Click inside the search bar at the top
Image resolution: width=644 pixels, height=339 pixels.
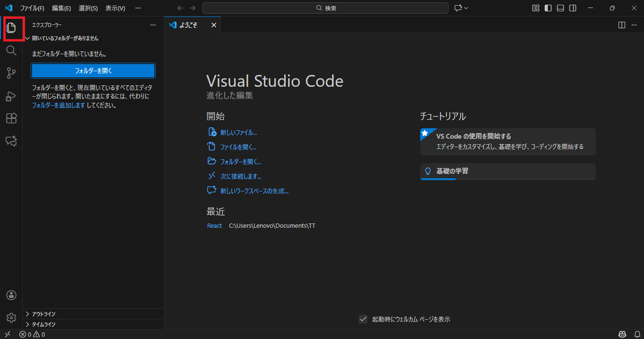[x=325, y=8]
